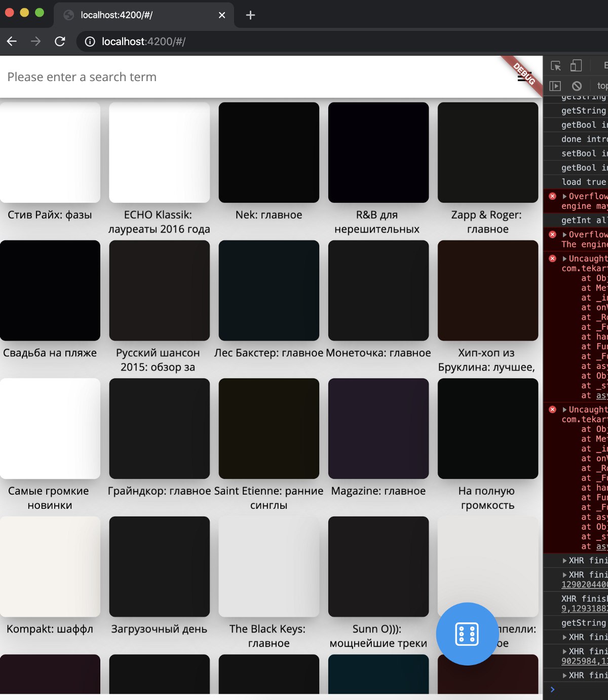This screenshot has height=700, width=608.
Task: Open the Самые громкие новинки cover
Action: (x=50, y=428)
